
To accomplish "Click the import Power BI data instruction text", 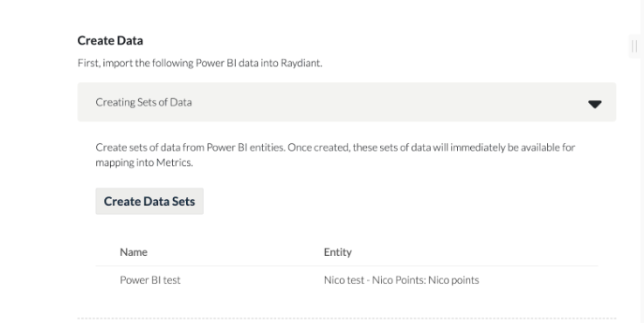I will [199, 63].
